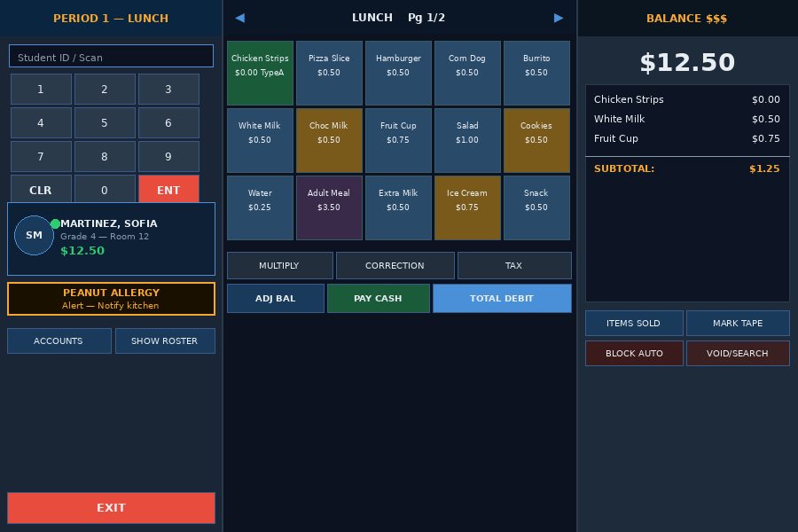Go to previous menu page arrow
This screenshot has width=798, height=532.
click(x=239, y=18)
